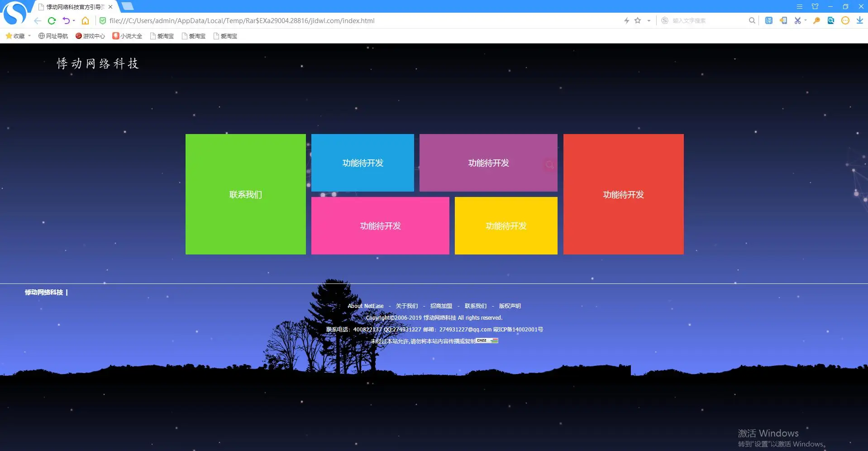Screen dimensions: 868x451
Task: Click in the 输入文字搜索 search field
Action: click(x=706, y=20)
